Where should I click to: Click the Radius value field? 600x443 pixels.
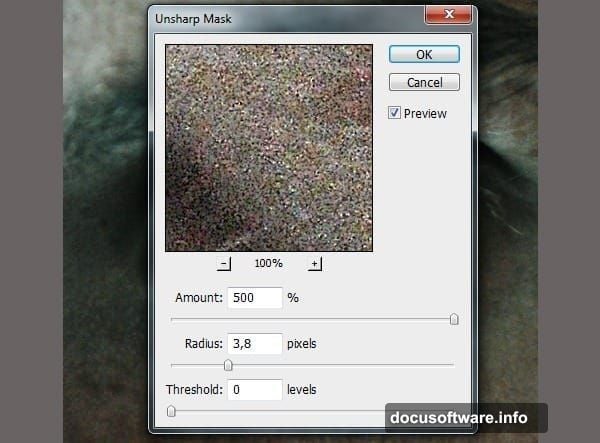255,344
